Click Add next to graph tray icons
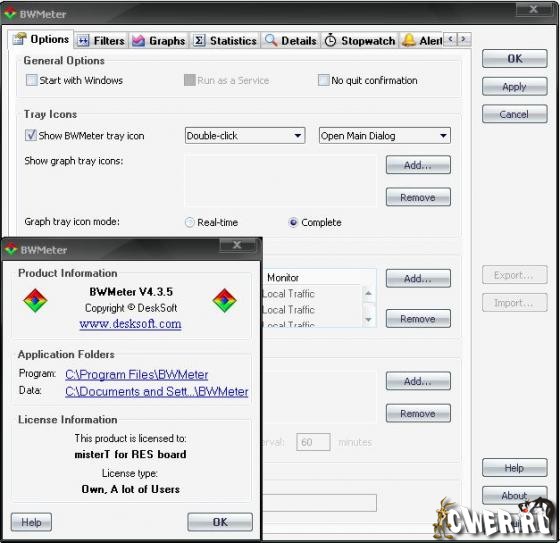This screenshot has width=560, height=543. (418, 165)
